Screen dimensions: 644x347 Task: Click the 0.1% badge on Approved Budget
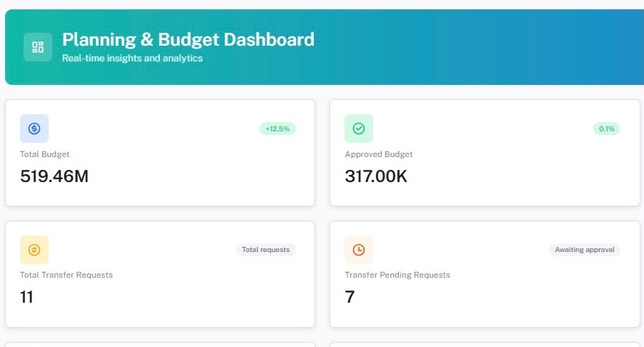tap(607, 129)
